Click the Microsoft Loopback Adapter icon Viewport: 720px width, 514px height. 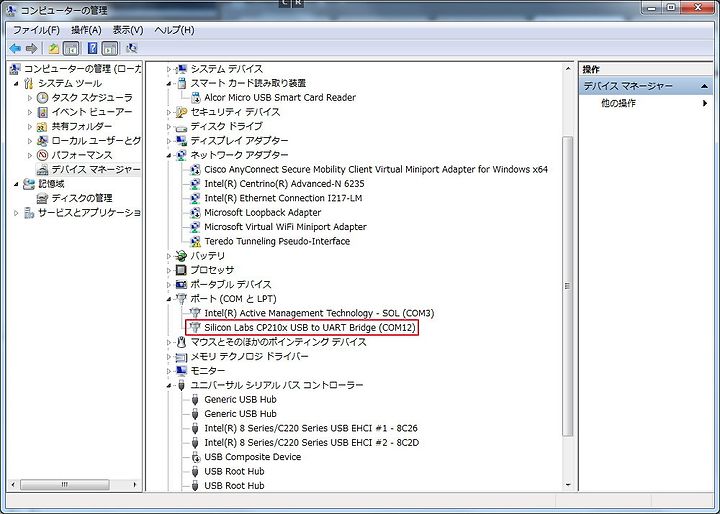click(196, 213)
